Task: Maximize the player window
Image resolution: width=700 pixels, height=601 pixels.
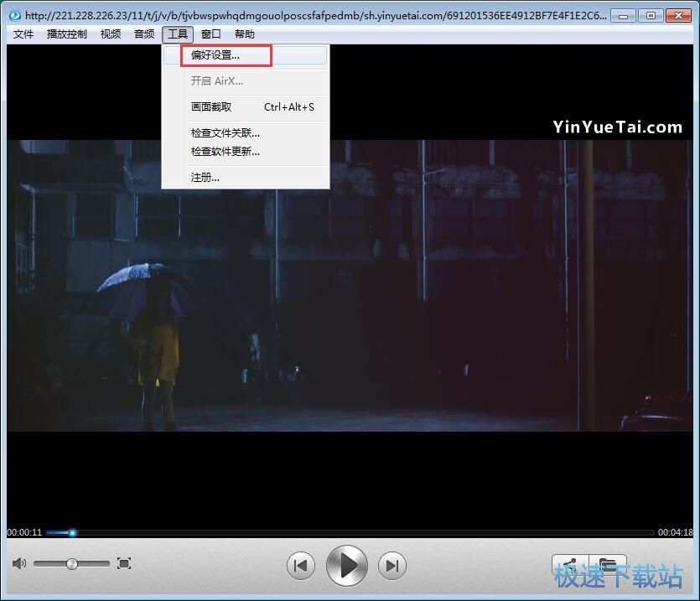Action: (651, 16)
